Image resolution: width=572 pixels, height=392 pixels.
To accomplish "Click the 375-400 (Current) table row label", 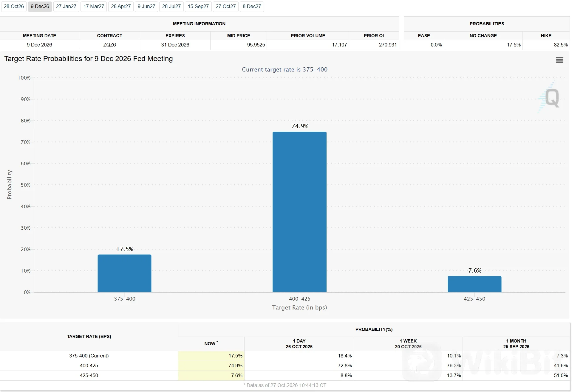I will [x=89, y=356].
